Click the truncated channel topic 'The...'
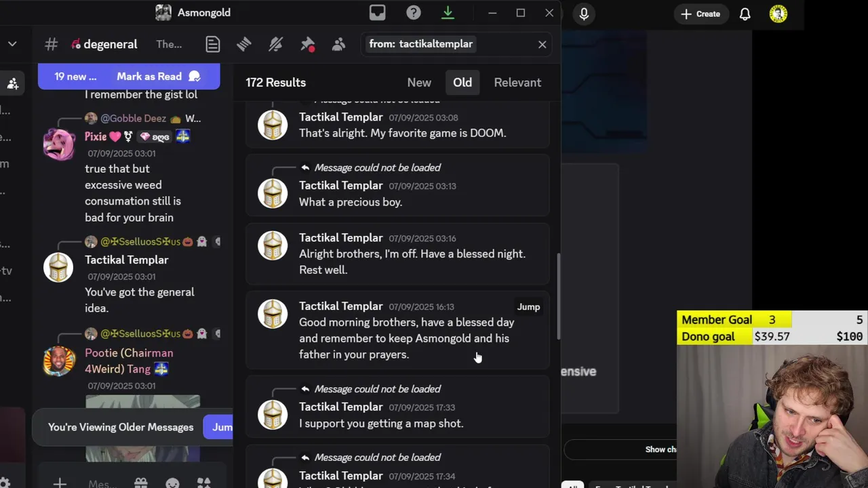The image size is (868, 488). pos(169,44)
